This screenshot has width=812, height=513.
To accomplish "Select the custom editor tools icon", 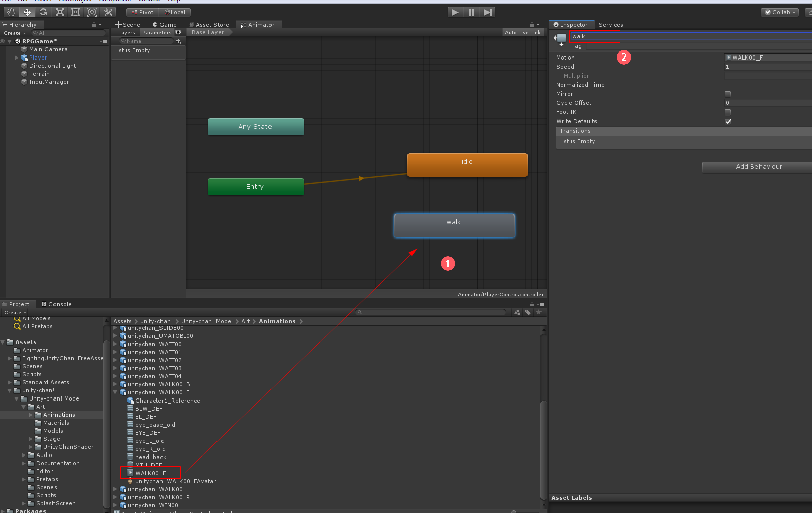I will [x=108, y=12].
